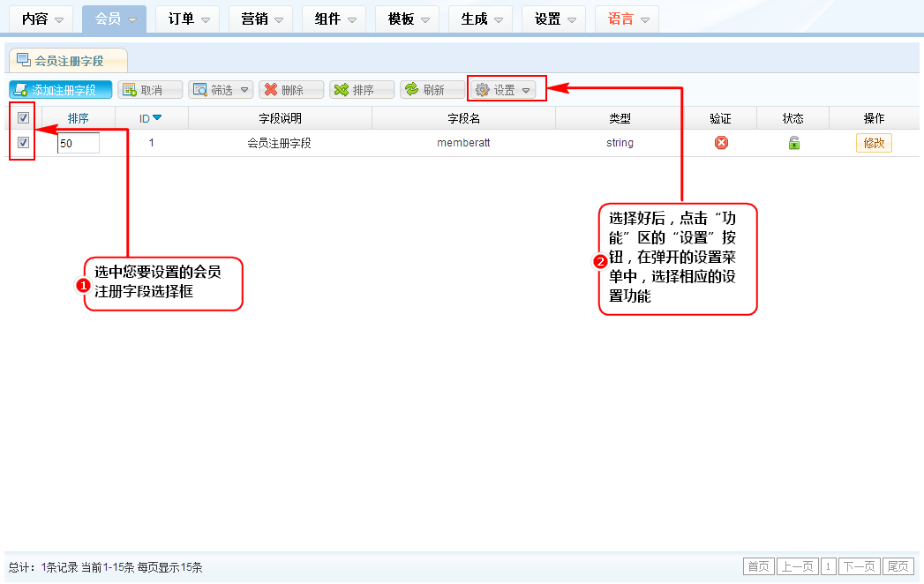Viewport: 924px width, 584px height.
Task: Click the 删除 delete red X icon
Action: tap(271, 90)
